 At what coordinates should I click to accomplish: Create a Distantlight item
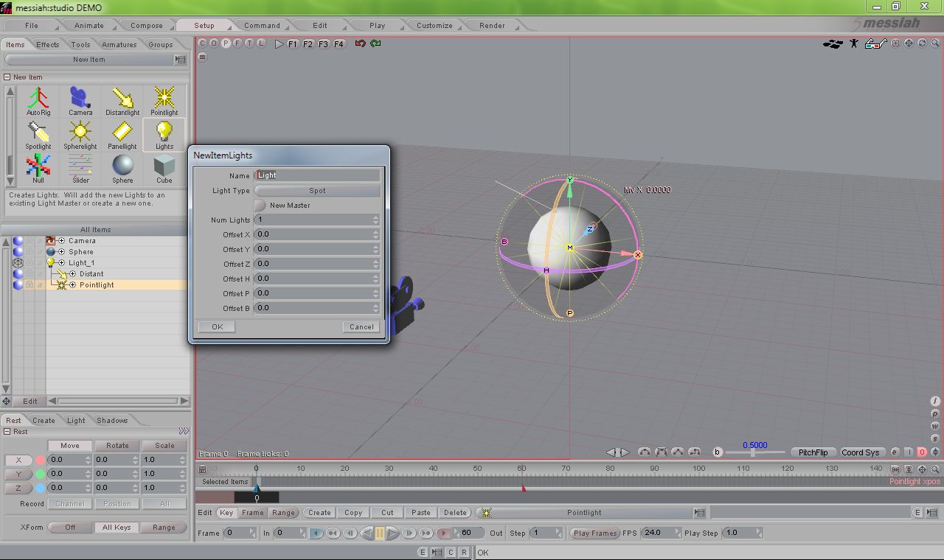[x=122, y=101]
